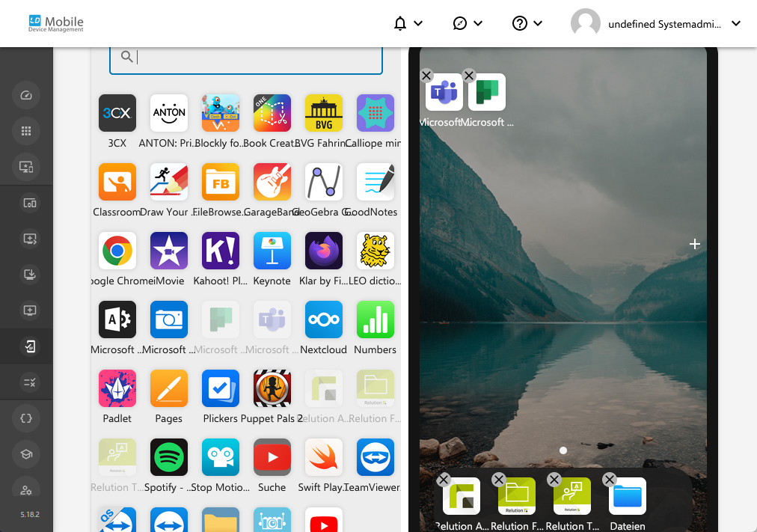Pick the Google Chrome app icon
Screen dimensions: 757x532
117,251
